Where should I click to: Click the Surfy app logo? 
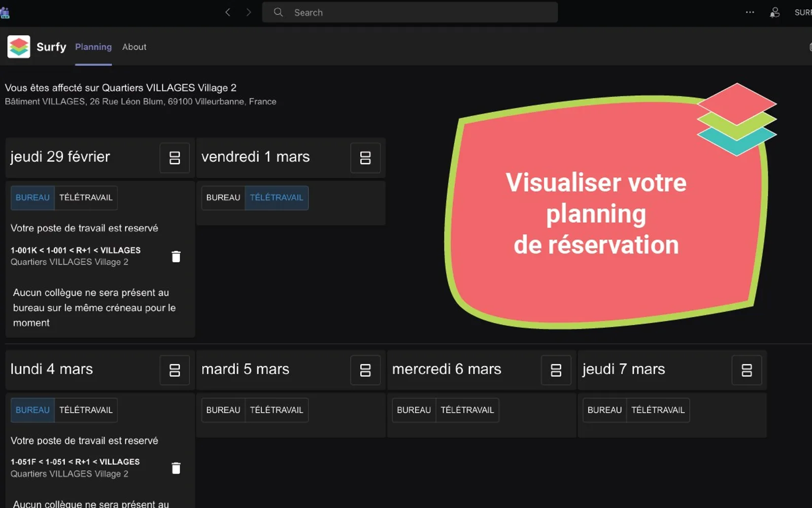(19, 47)
